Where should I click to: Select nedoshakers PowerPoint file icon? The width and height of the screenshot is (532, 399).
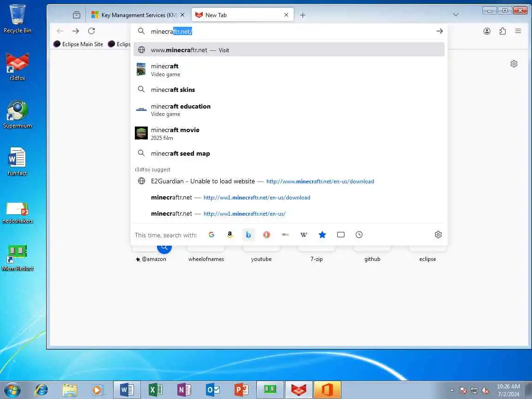coord(17,213)
